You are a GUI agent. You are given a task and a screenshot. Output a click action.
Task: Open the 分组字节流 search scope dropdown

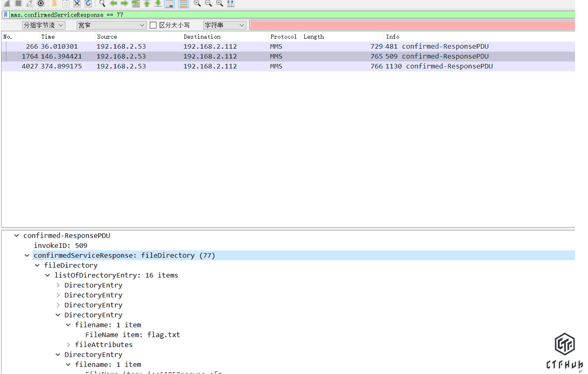(x=44, y=25)
